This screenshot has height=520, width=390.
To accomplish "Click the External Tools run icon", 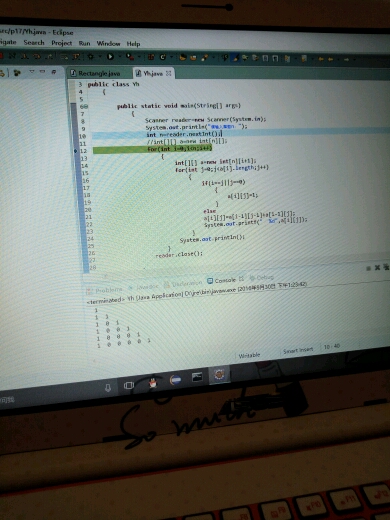I will coord(129,57).
